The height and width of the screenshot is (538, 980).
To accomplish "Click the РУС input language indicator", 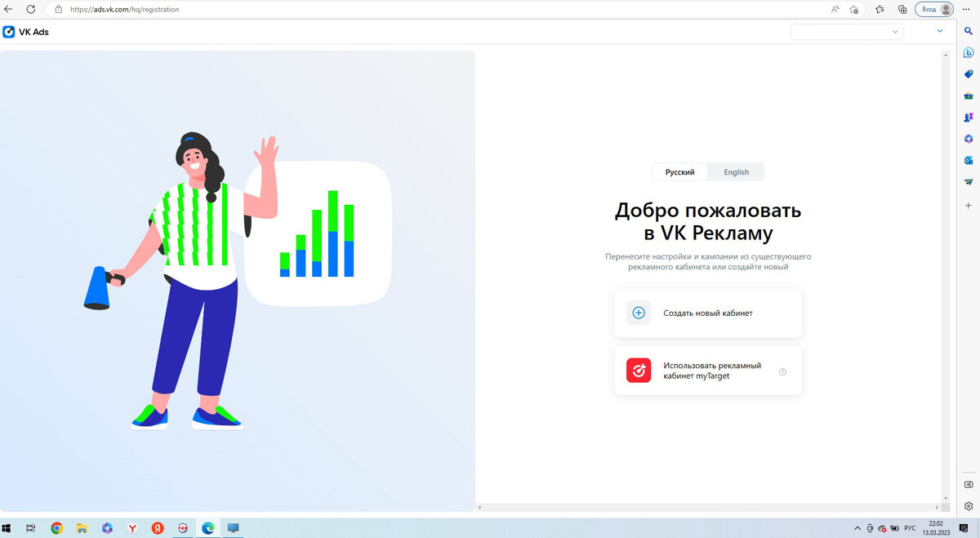I will click(x=911, y=528).
